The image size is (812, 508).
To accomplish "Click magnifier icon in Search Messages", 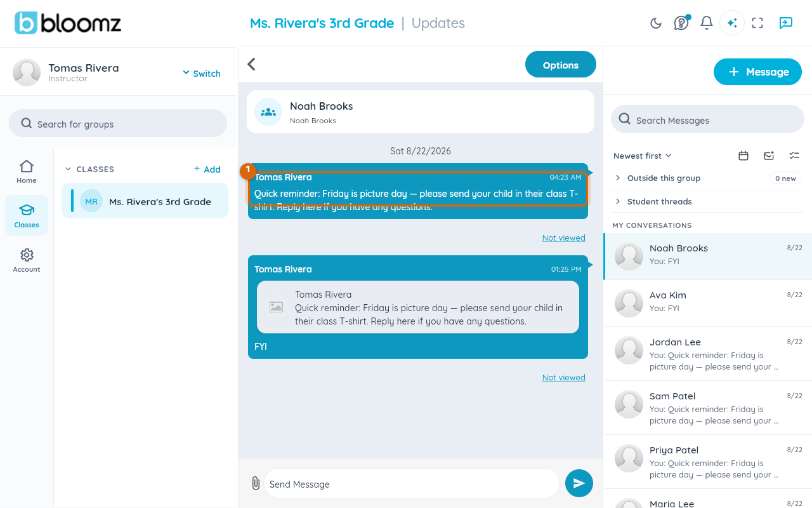I will coord(625,119).
